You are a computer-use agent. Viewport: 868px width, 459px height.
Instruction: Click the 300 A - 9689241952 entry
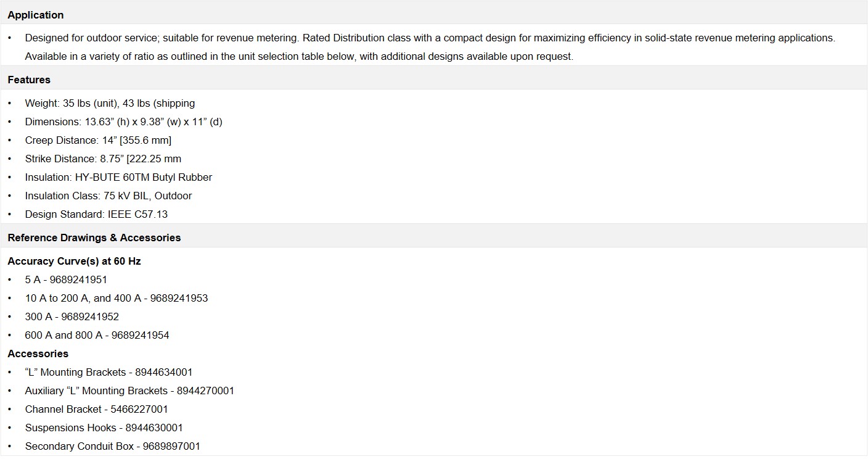[72, 316]
